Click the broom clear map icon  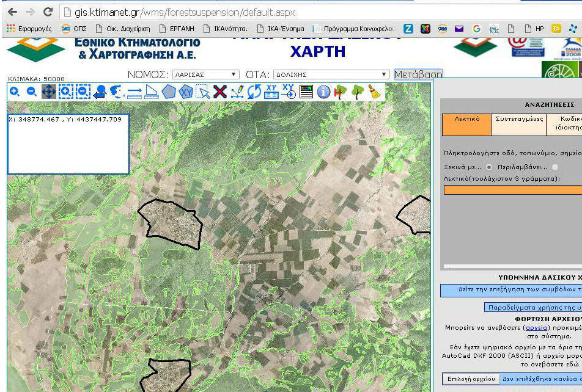point(374,92)
